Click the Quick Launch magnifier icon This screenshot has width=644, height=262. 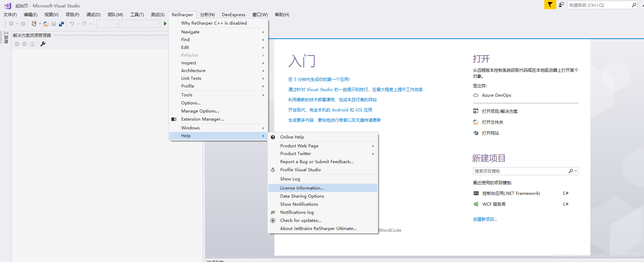click(634, 5)
